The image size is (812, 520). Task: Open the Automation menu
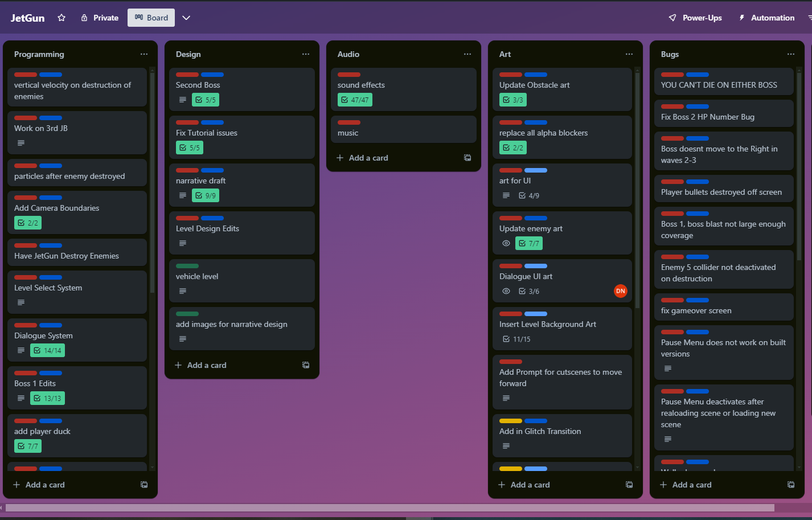[766, 18]
